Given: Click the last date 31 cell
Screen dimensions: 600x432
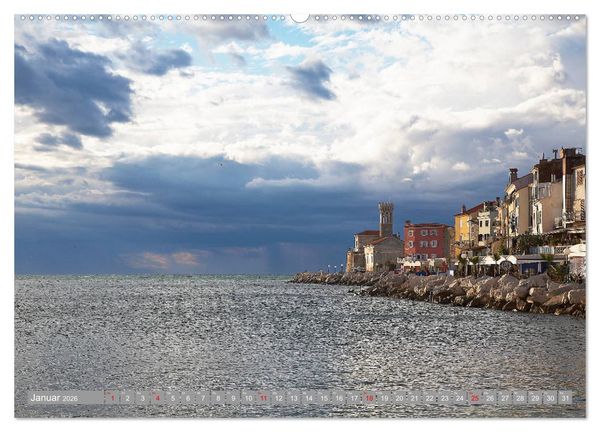Looking at the screenshot, I should (x=566, y=398).
